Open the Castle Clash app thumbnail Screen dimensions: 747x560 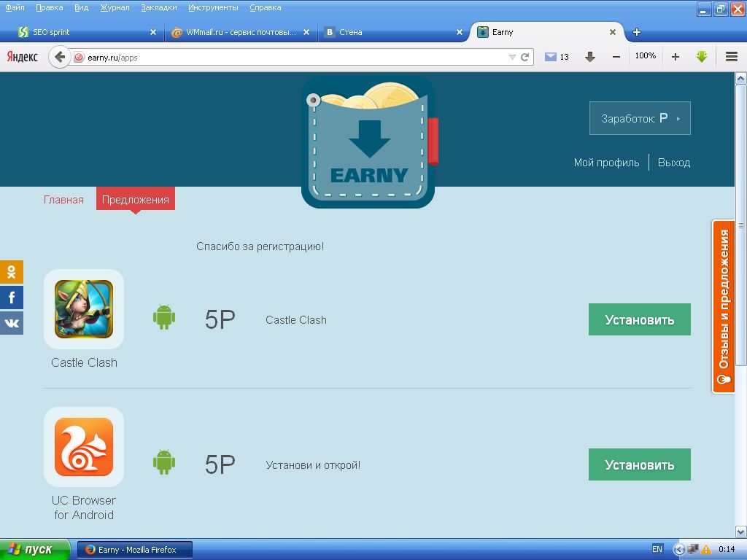tap(84, 309)
